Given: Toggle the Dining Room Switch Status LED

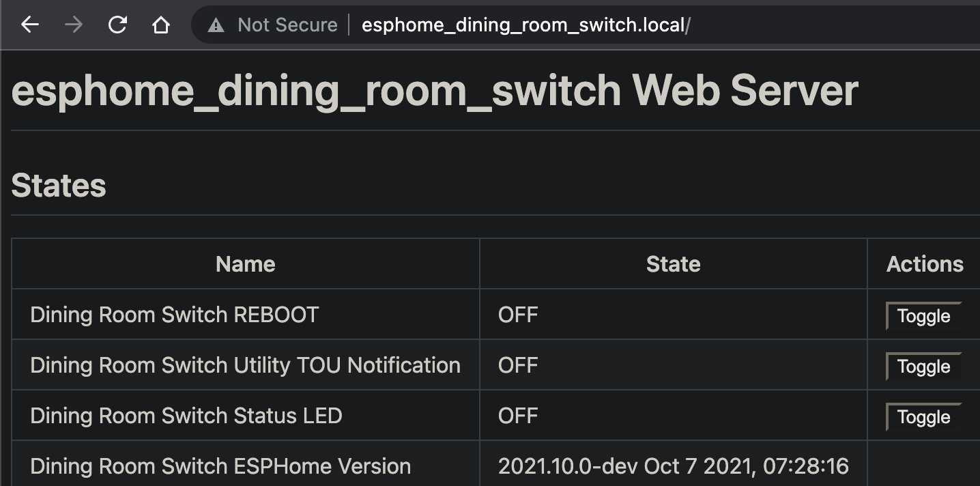Looking at the screenshot, I should [922, 416].
